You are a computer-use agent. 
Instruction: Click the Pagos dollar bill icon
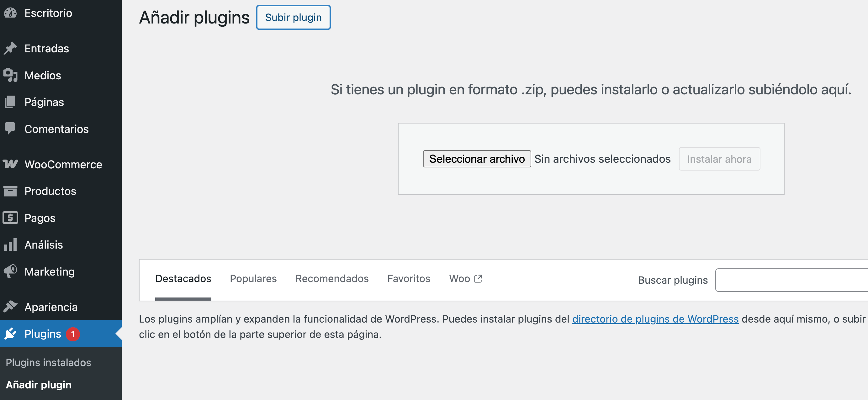10,218
